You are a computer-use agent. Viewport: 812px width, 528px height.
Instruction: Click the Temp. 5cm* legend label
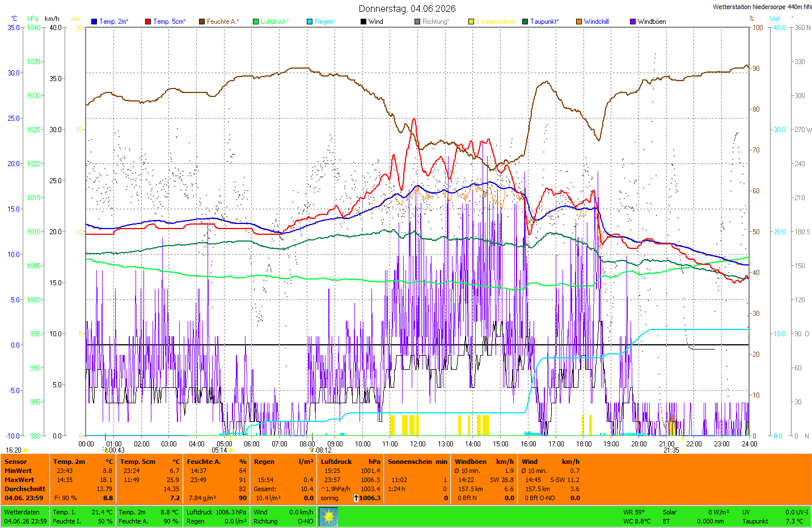(169, 22)
